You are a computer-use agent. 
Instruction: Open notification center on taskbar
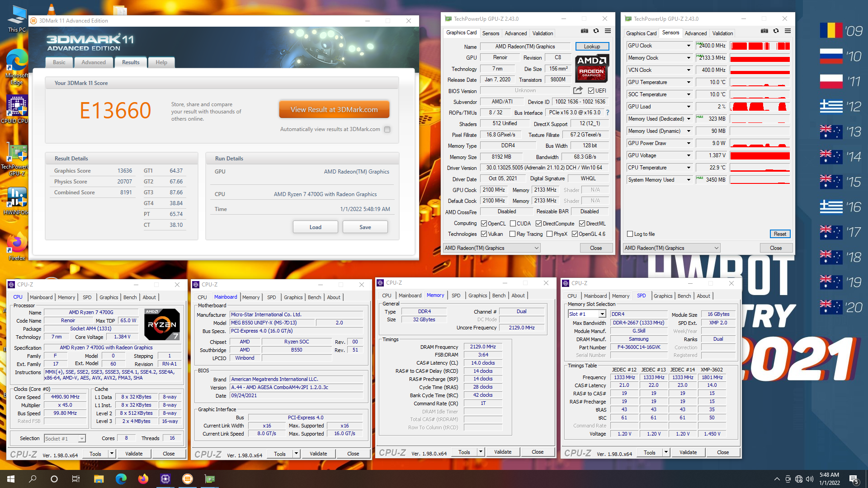(854, 479)
